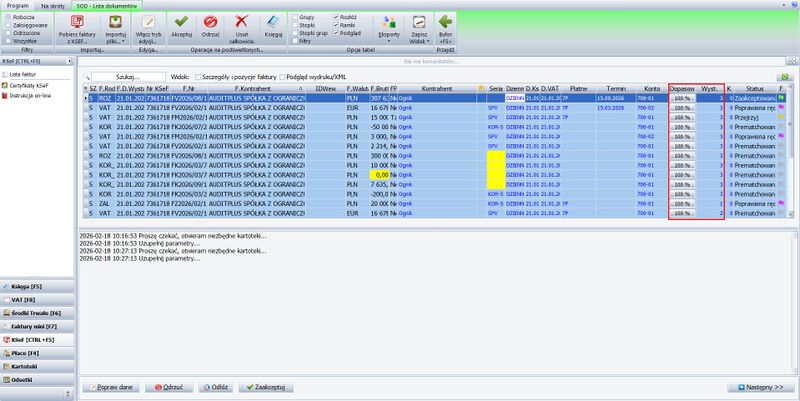Enable the Stopki grup checkbox
The height and width of the screenshot is (401, 800).
click(x=295, y=33)
